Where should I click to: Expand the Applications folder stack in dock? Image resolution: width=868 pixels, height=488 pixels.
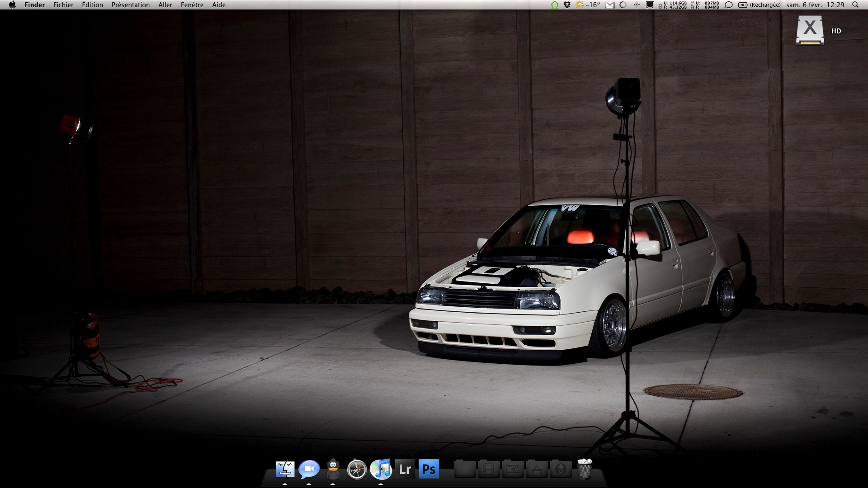537,469
